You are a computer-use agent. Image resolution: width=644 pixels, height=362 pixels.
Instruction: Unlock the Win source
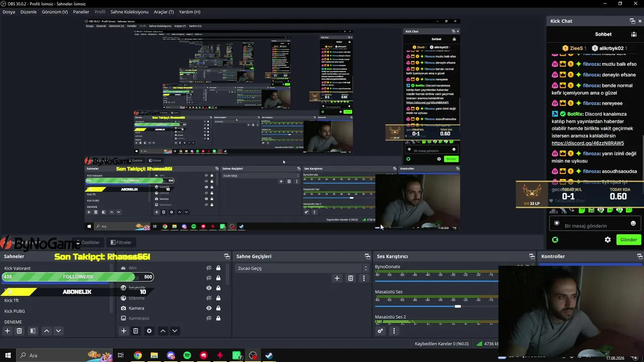218,268
